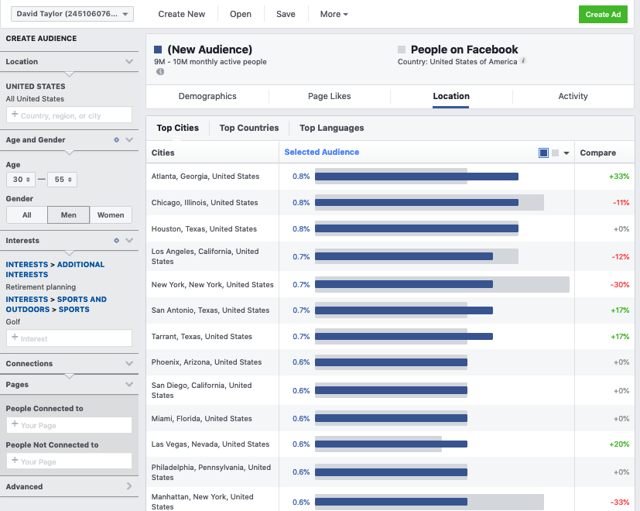Click the All United States location text
Screen dimensions: 640x511
coord(35,99)
